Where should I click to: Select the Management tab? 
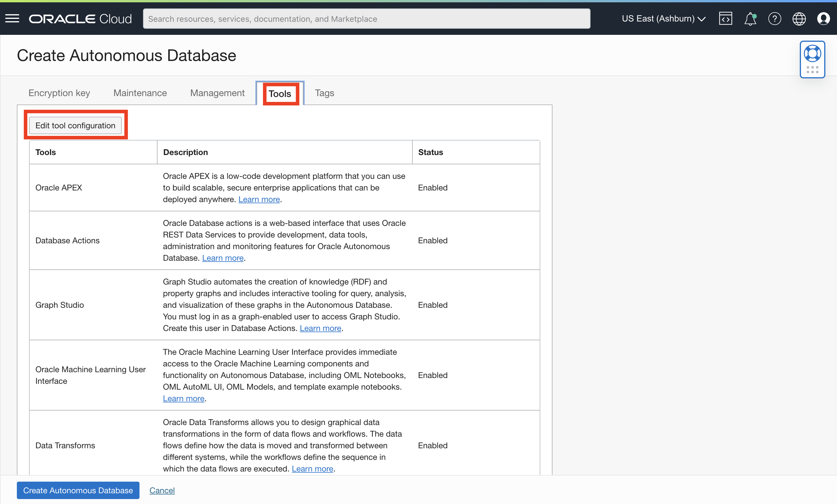click(217, 93)
